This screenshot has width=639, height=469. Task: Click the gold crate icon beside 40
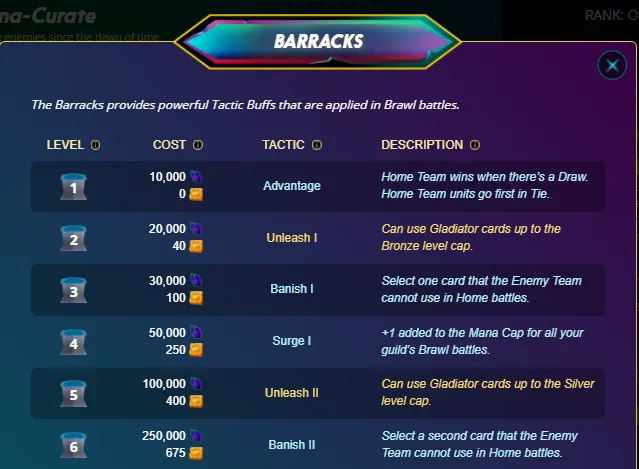click(x=196, y=246)
